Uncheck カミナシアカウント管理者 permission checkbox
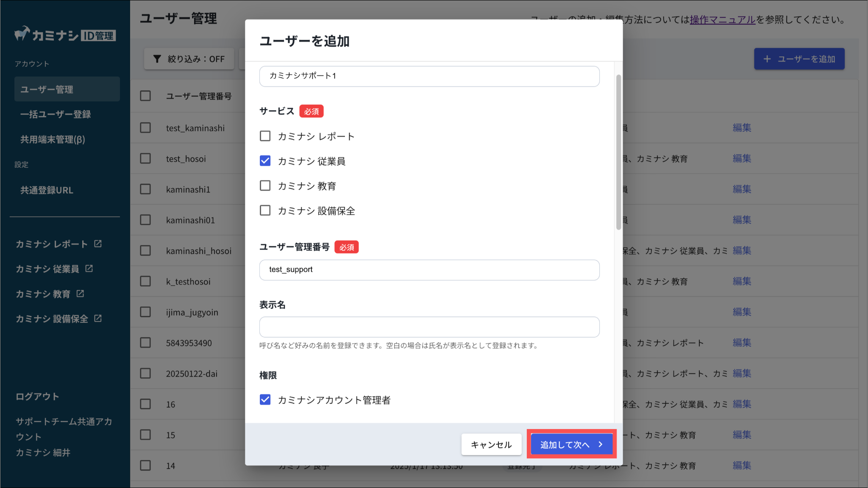868x488 pixels. pos(265,400)
